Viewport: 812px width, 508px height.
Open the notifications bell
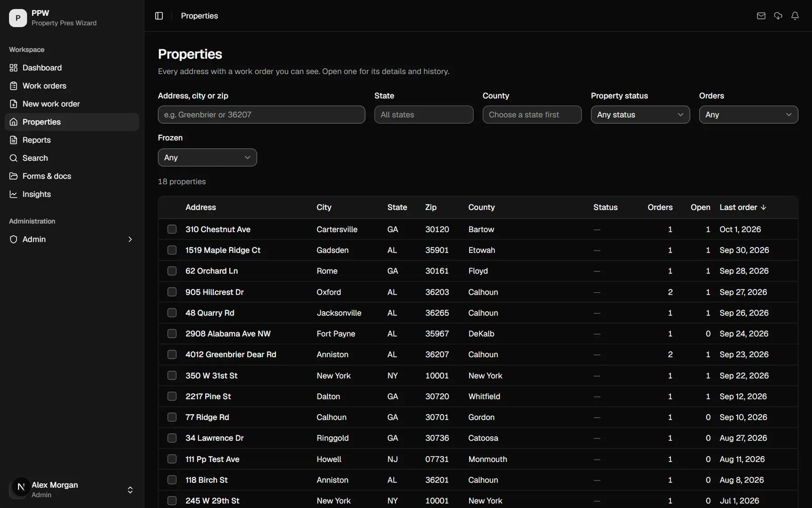pos(795,16)
